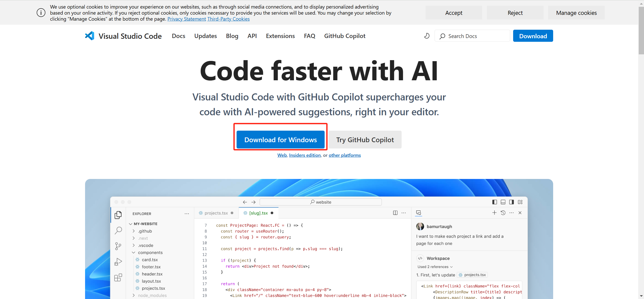Click the website command search bar
The image size is (644, 299).
321,202
